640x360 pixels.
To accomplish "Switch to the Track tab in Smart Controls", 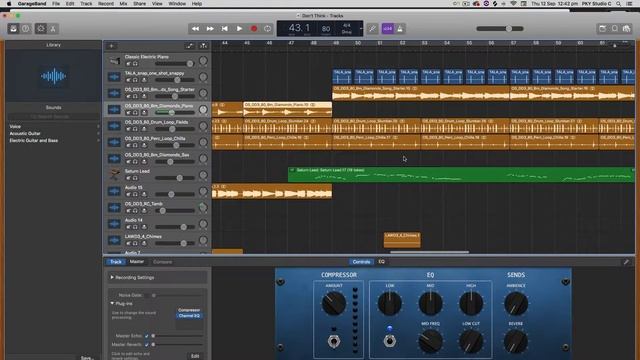I will coord(116,262).
